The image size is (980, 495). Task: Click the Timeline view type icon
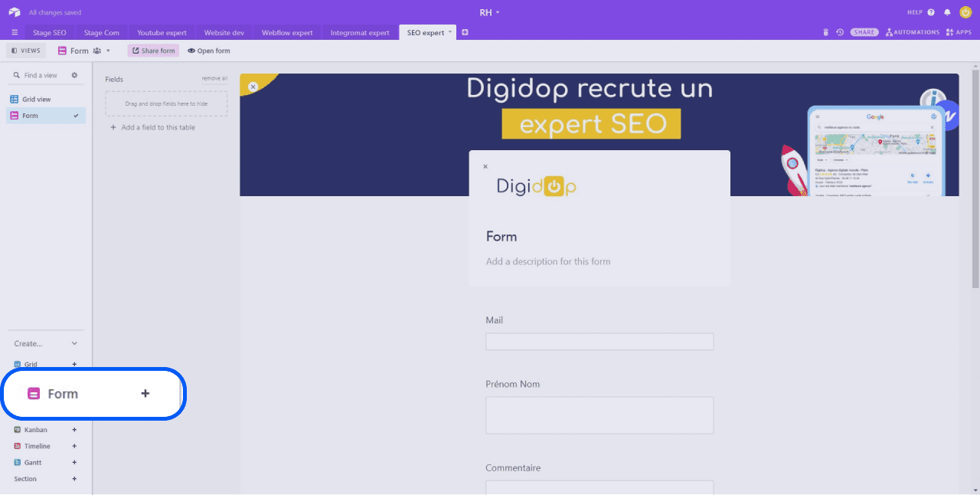click(x=18, y=446)
